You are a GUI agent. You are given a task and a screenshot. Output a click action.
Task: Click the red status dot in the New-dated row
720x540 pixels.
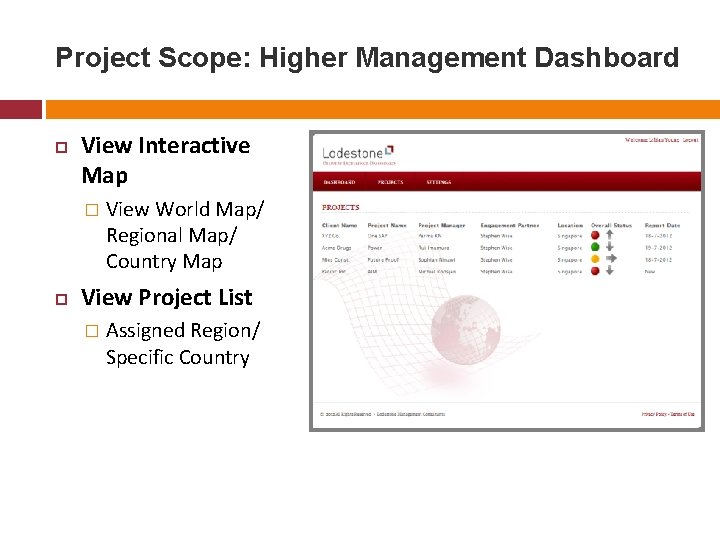(595, 271)
